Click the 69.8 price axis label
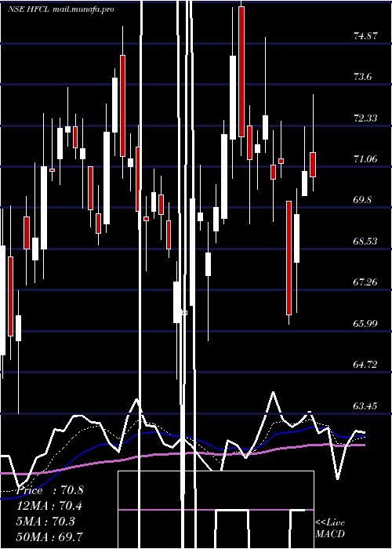The width and height of the screenshot is (392, 549). (x=362, y=200)
